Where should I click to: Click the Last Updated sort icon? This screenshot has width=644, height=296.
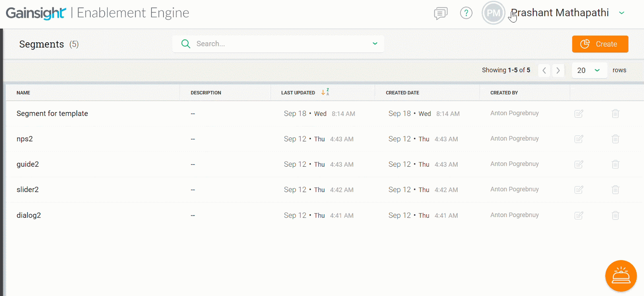point(325,92)
